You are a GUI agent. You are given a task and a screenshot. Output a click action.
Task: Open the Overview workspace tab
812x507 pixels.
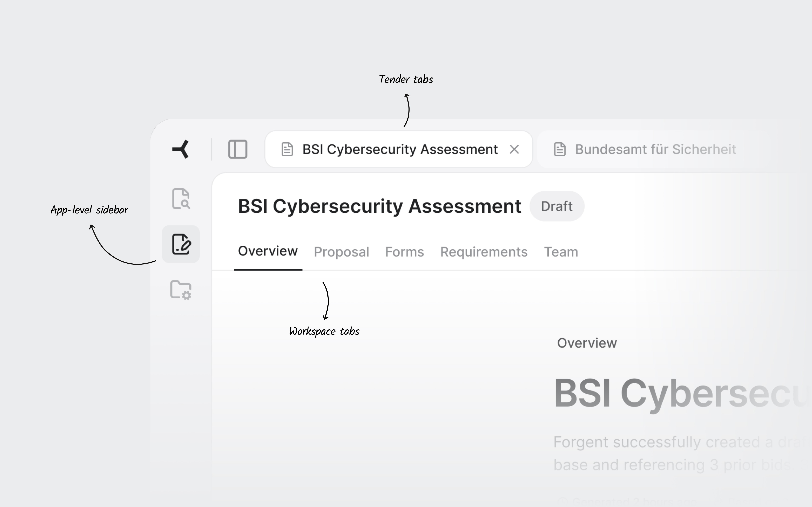(x=268, y=251)
